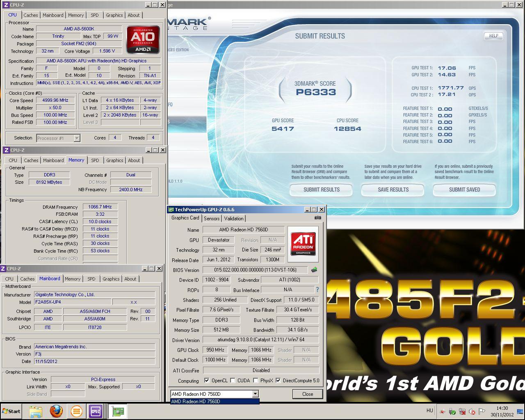Click the ATI Radeon logo in GPU-Z
This screenshot has width=525, height=420.
[x=303, y=244]
